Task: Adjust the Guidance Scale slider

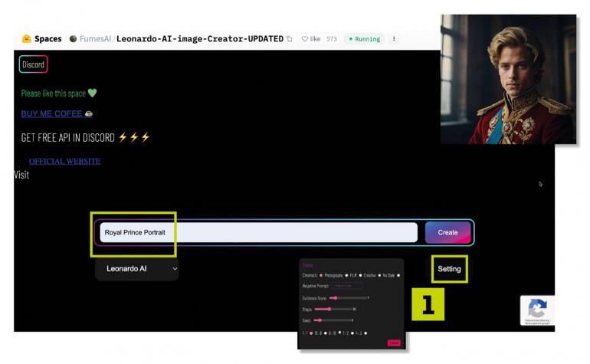Action: (348, 298)
